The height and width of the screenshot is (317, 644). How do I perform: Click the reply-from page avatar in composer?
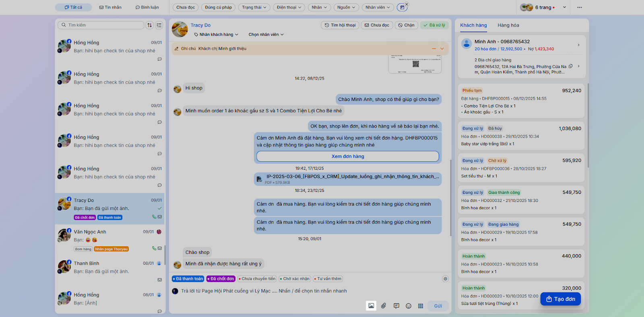point(175,291)
